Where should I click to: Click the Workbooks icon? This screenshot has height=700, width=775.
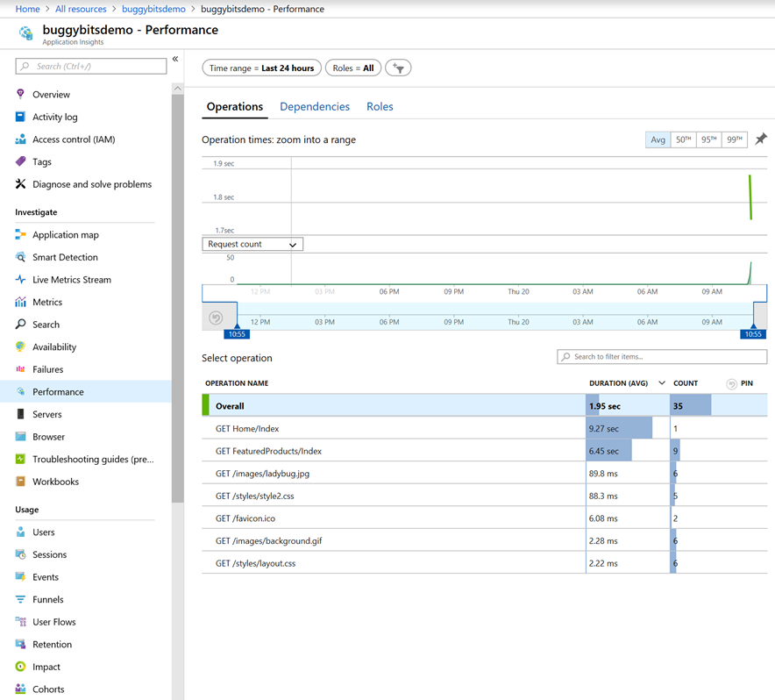[20, 482]
